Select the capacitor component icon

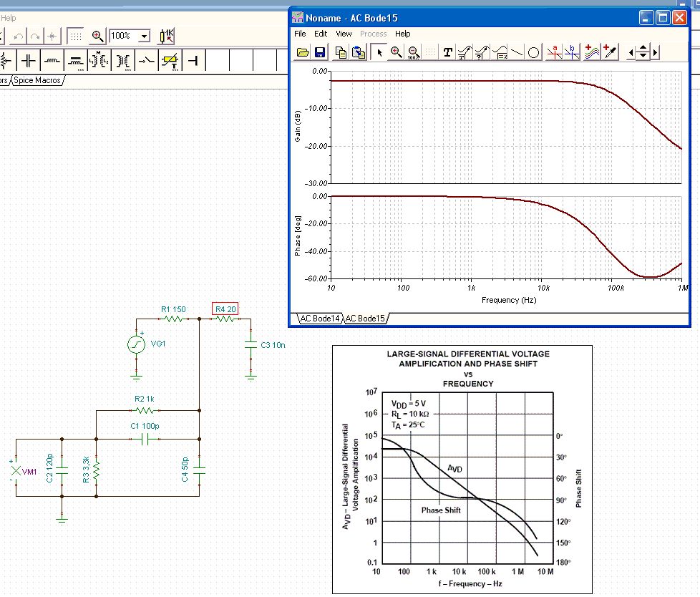tap(28, 59)
